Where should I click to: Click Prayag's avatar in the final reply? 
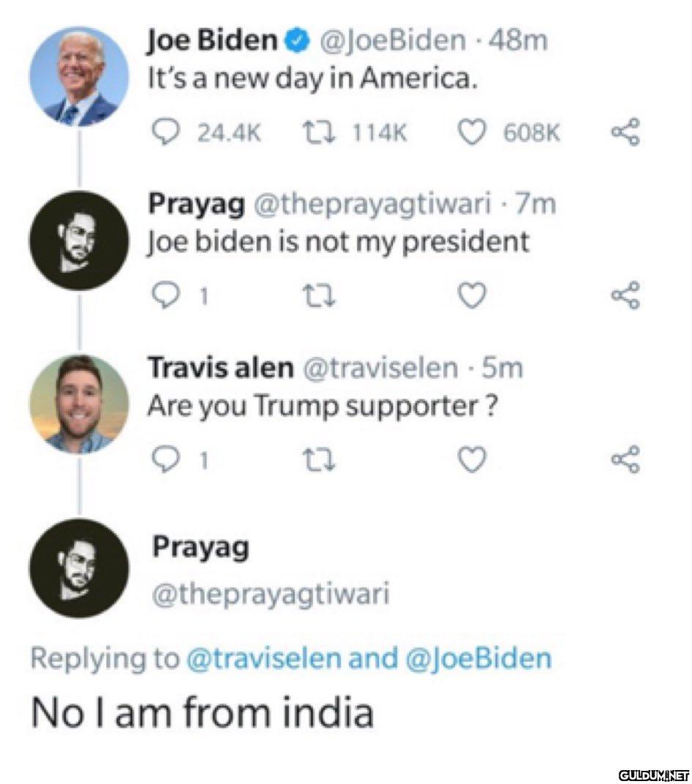[79, 568]
